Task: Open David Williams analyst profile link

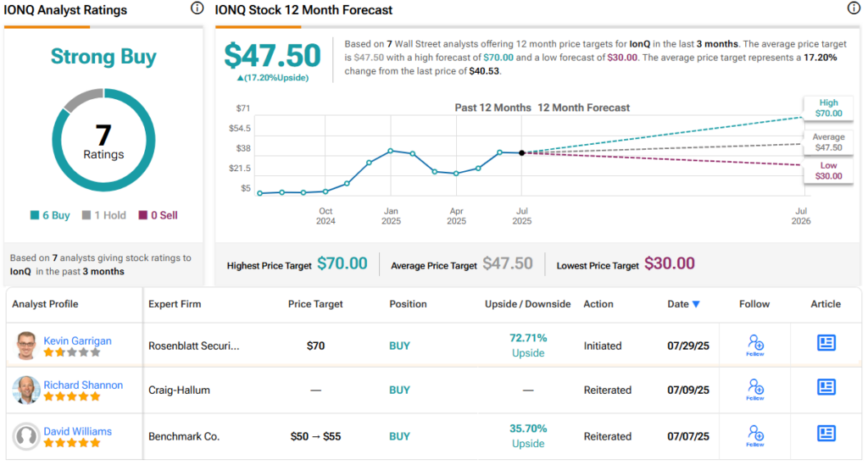Action: (77, 431)
